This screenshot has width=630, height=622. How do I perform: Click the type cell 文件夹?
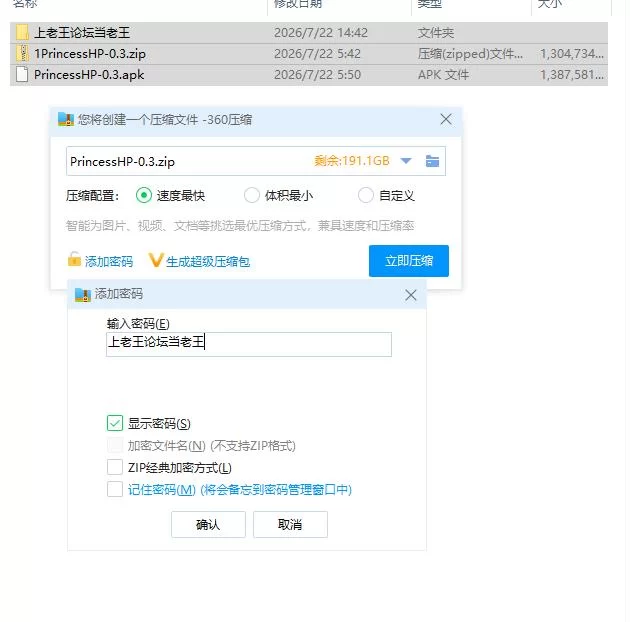tap(436, 33)
